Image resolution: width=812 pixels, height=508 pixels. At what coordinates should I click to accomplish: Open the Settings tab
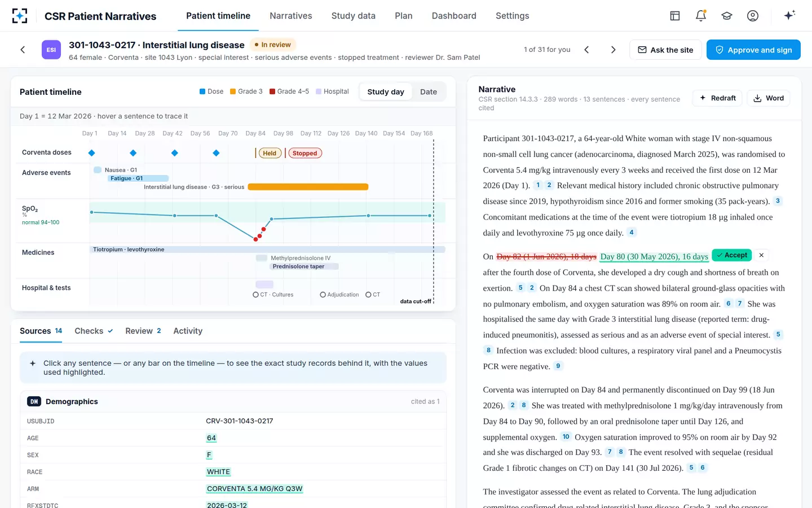pos(513,16)
